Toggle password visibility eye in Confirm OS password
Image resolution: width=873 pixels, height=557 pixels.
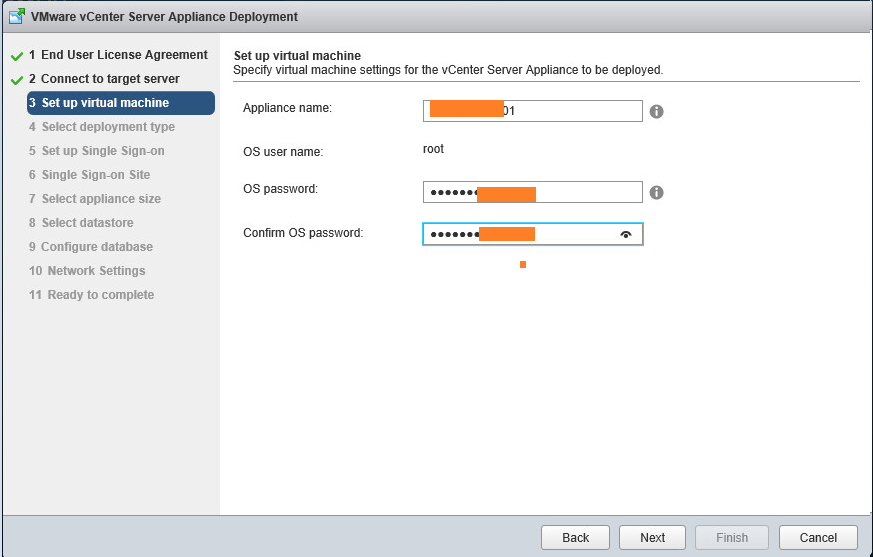[626, 234]
